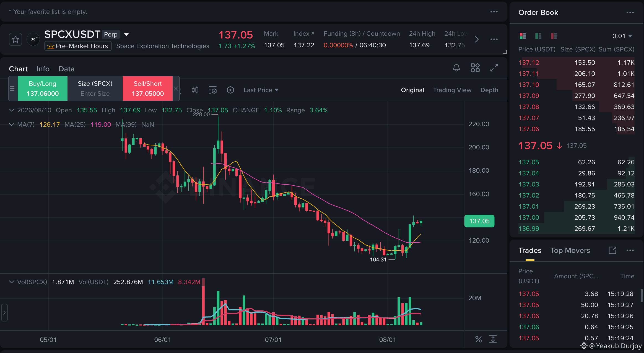
Task: Expand the left side panel arrow
Action: coord(4,313)
